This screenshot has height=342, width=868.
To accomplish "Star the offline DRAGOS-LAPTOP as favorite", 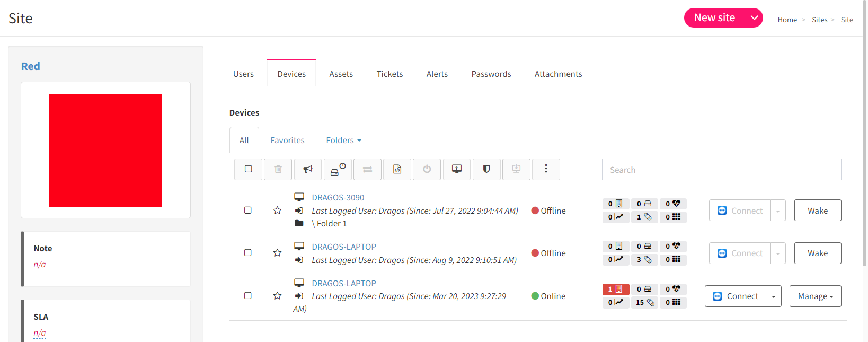I will pyautogui.click(x=277, y=253).
